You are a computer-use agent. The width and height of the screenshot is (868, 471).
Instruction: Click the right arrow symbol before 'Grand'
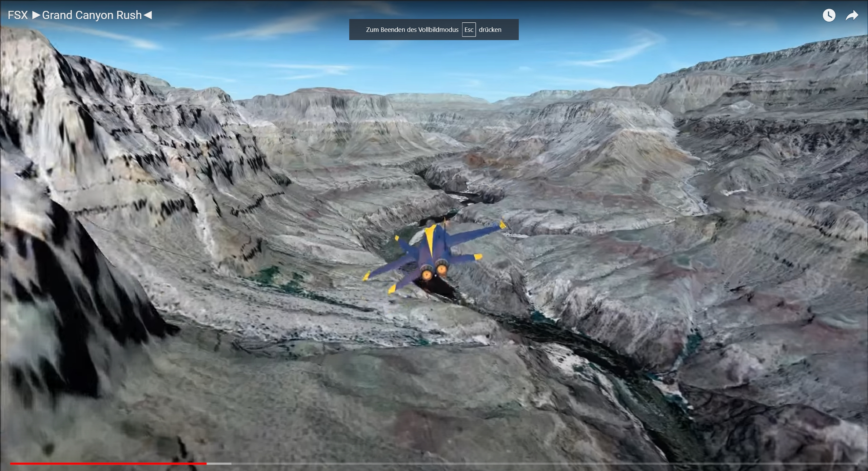pos(36,15)
